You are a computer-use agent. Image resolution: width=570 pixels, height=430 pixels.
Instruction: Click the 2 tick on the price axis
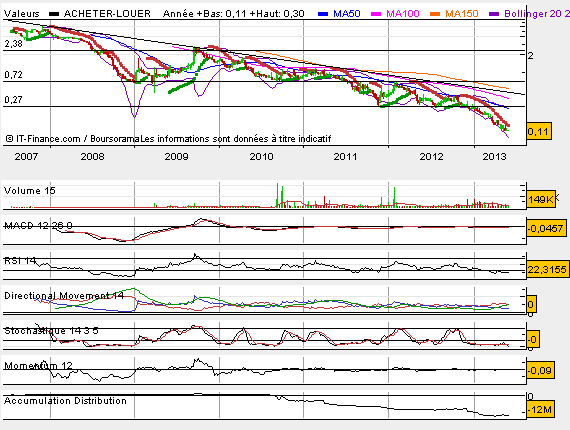[531, 56]
